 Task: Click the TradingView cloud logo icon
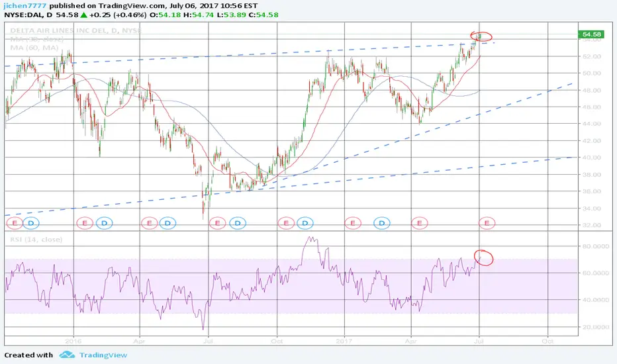tap(67, 355)
